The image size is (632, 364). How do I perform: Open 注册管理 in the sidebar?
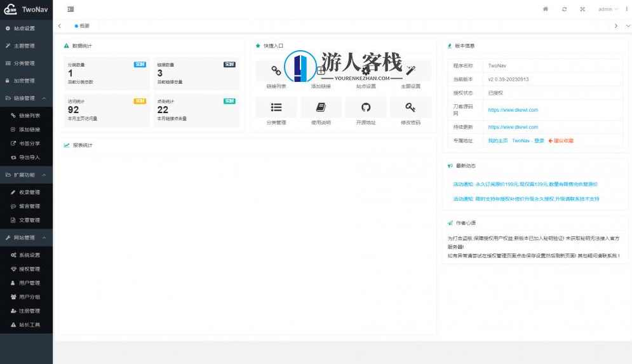tap(26, 311)
